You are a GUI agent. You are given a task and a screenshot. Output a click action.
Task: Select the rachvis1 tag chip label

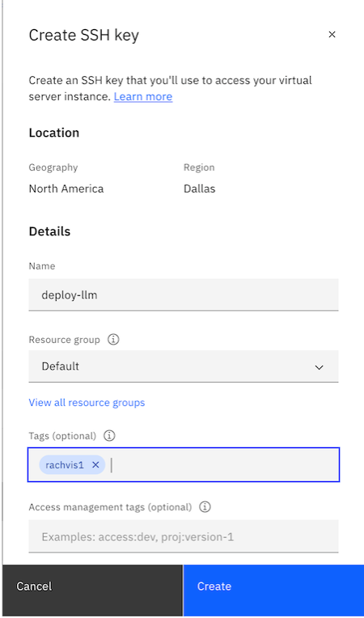click(x=65, y=465)
